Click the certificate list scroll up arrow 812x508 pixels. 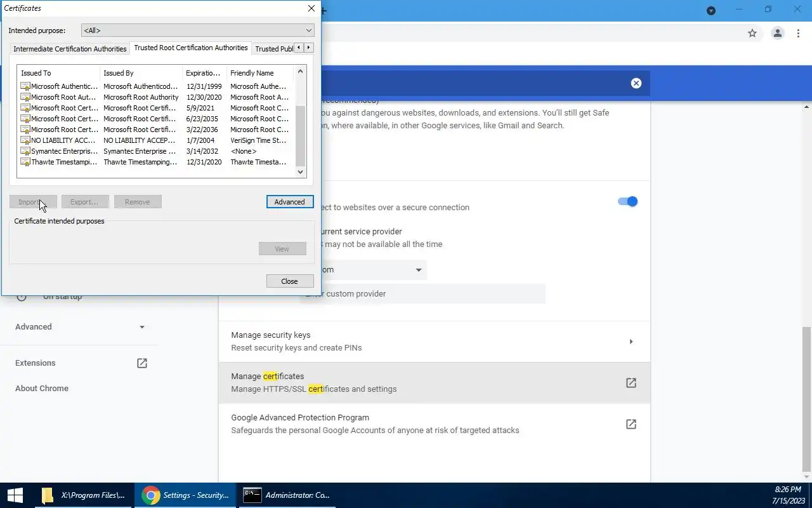click(x=300, y=71)
